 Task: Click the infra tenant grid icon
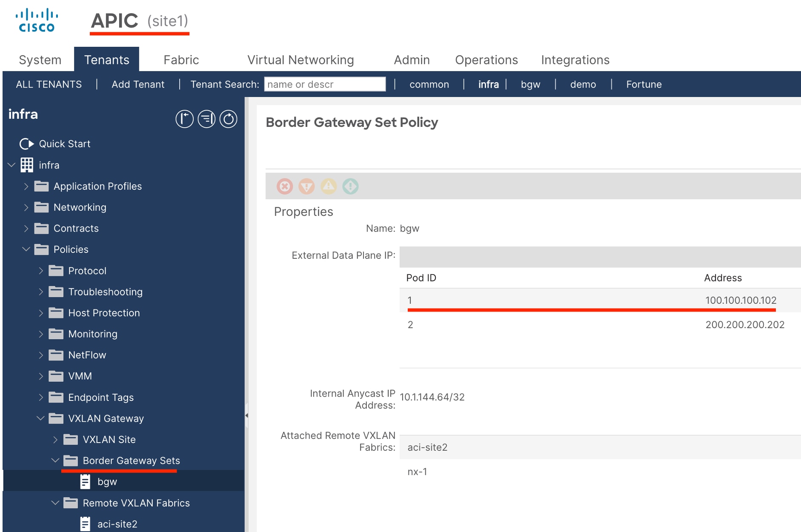tap(27, 165)
